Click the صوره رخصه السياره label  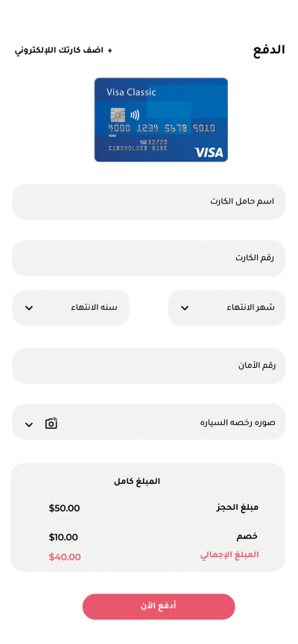click(x=238, y=423)
